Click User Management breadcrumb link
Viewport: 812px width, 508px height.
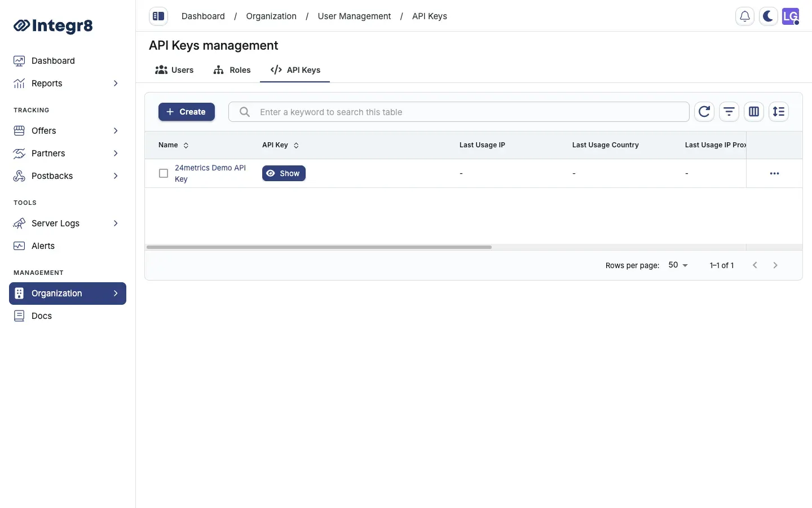[354, 16]
